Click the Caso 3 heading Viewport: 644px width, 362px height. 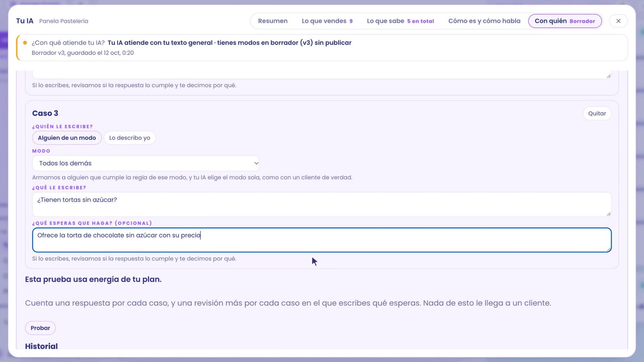[45, 113]
